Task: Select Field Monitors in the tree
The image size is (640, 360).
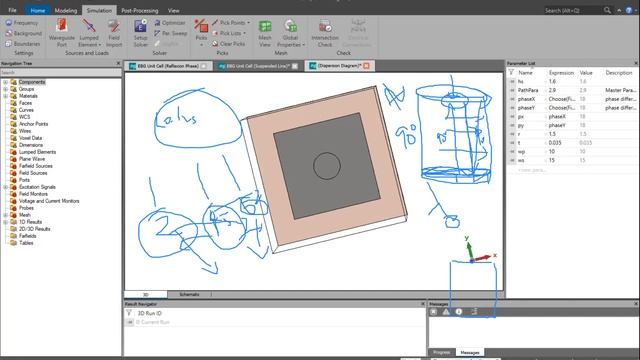Action: click(33, 194)
